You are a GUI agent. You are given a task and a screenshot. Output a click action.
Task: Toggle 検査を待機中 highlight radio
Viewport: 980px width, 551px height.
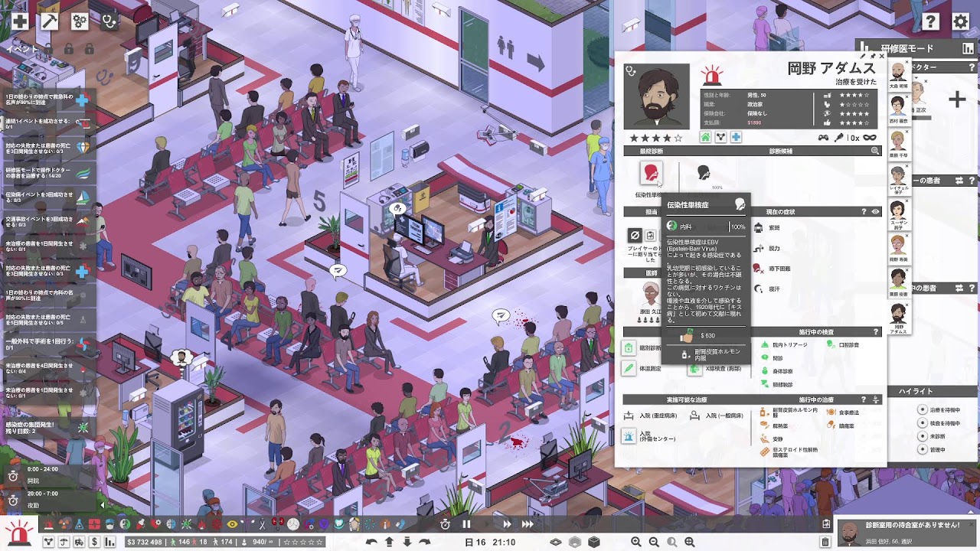[x=922, y=423]
